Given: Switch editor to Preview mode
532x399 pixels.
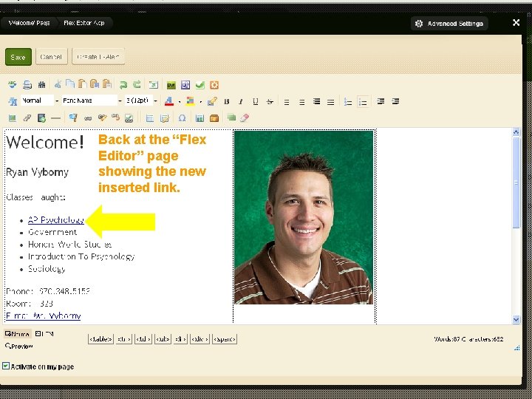Looking at the screenshot, I should [x=20, y=346].
